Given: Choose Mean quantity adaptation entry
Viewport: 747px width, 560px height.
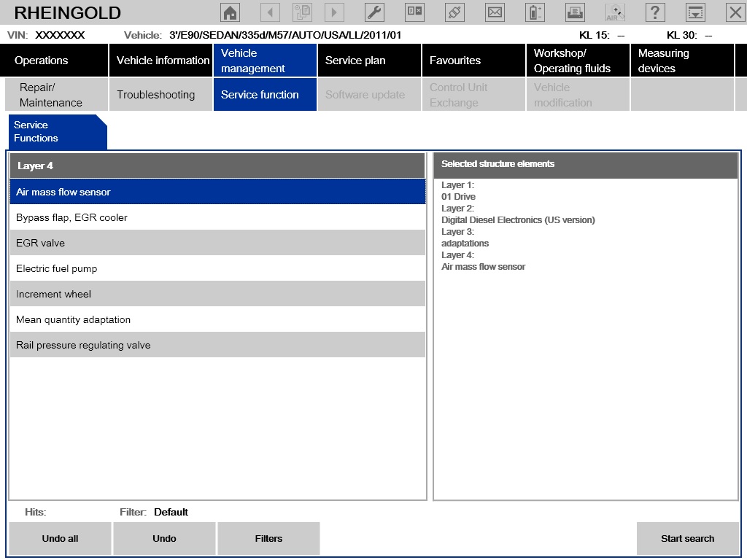Looking at the screenshot, I should 217,319.
